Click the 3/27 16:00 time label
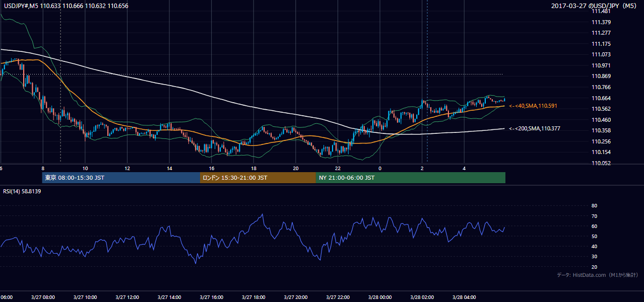 tap(211, 297)
